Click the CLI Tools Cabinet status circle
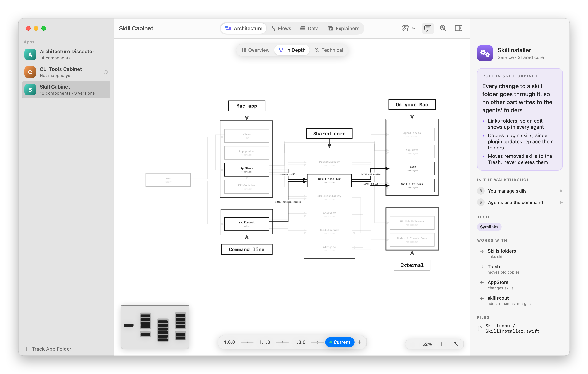Image resolution: width=588 pixels, height=374 pixels. (x=105, y=72)
